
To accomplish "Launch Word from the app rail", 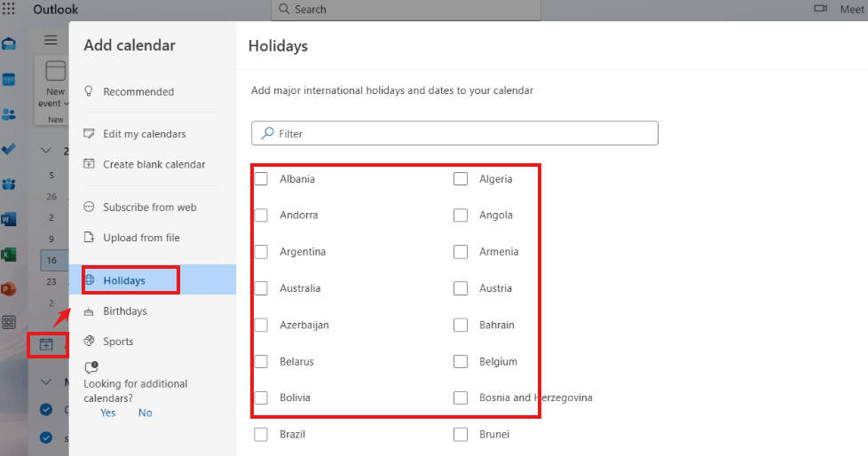I will pos(9,219).
